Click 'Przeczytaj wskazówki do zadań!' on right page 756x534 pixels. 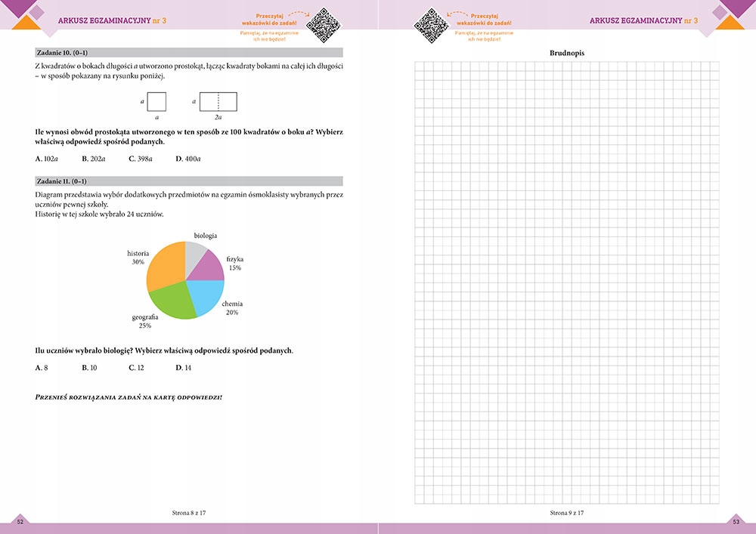(x=484, y=20)
